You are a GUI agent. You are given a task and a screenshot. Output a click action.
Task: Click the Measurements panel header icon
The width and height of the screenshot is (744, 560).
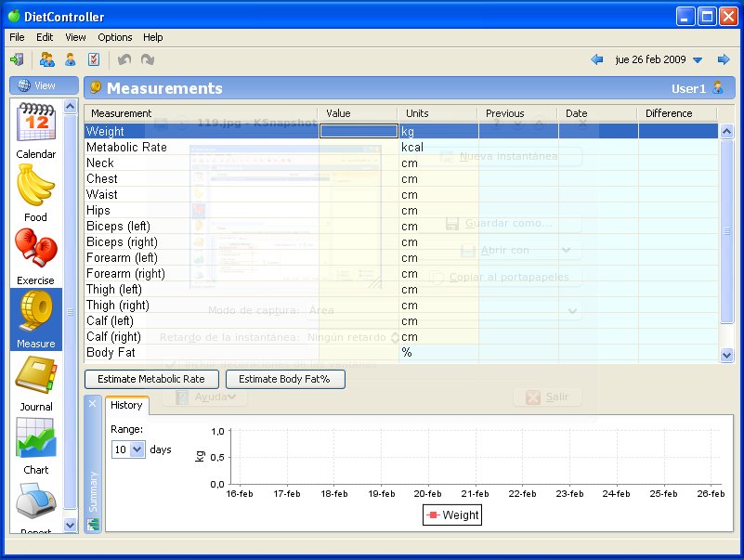(x=96, y=87)
